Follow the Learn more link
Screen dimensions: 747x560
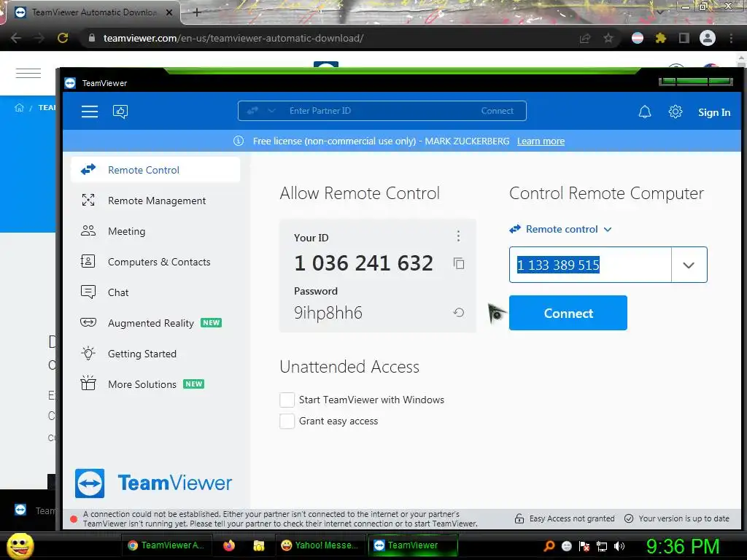pyautogui.click(x=541, y=141)
